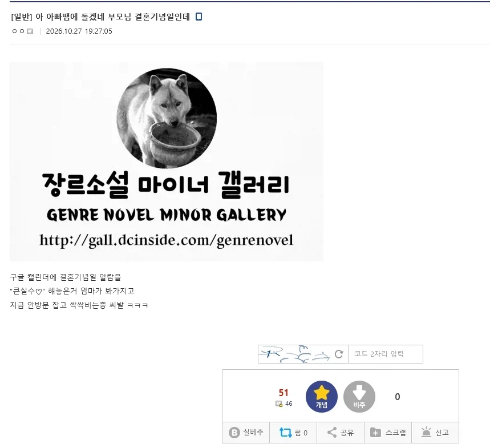The width and height of the screenshot is (490, 448).
Task: Click the upvote count 51
Action: coord(284,393)
